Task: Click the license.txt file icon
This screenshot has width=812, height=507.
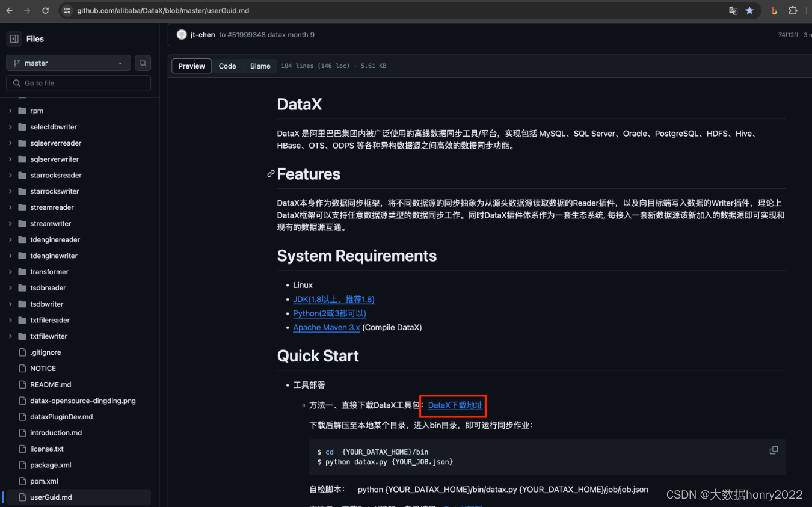Action: click(x=22, y=449)
